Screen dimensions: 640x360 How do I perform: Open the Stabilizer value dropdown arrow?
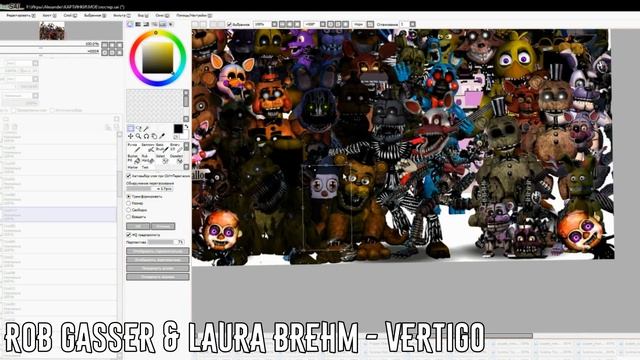tap(413, 24)
